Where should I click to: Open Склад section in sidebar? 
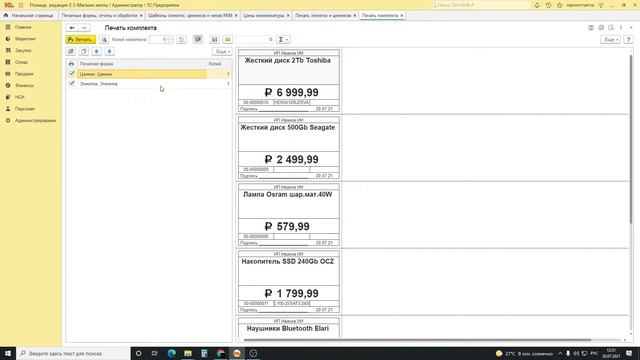point(21,62)
